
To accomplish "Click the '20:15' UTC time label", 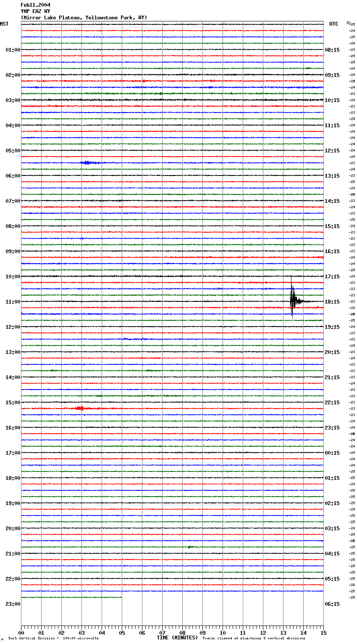I will 332,352.
